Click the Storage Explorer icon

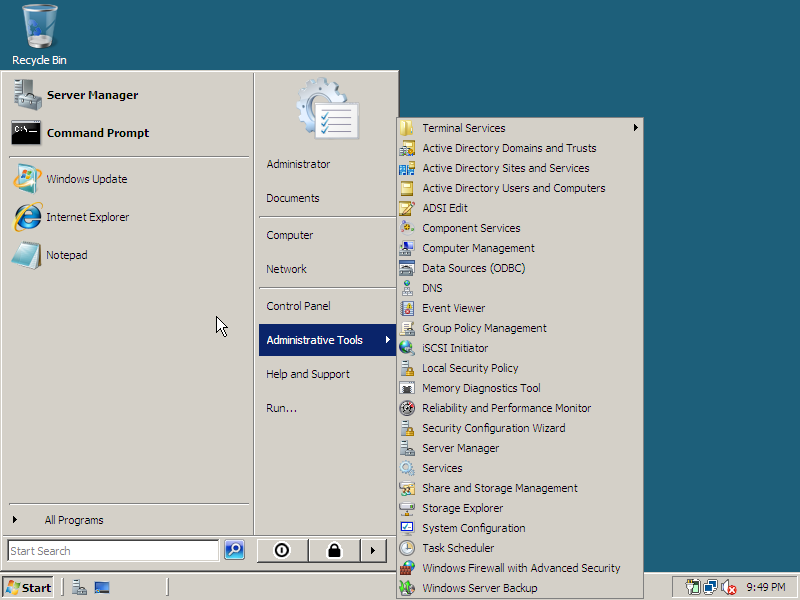407,508
